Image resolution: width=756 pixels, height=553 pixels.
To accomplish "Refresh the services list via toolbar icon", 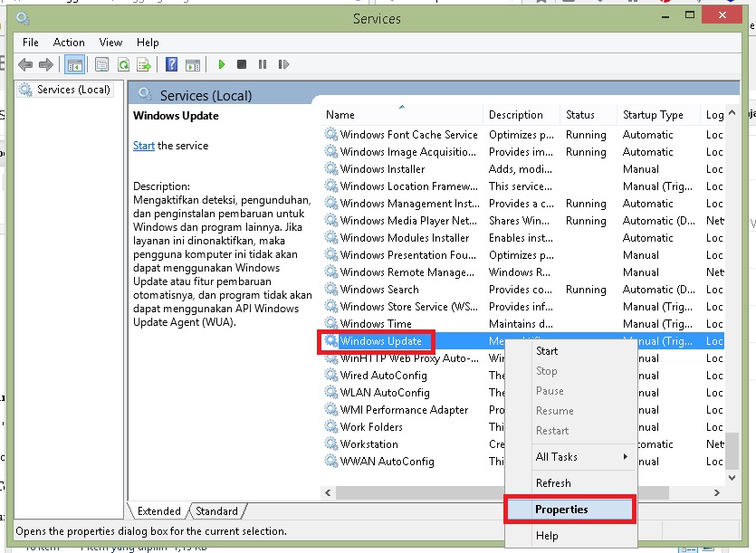I will (x=121, y=63).
